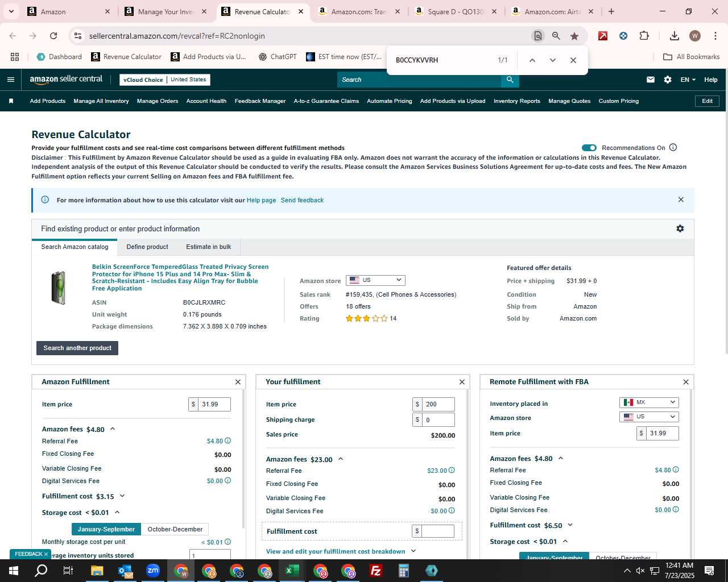This screenshot has height=582, width=728.
Task: Collapse Amazon fees $4.80 in Amazon Fulfillment
Action: (113, 429)
